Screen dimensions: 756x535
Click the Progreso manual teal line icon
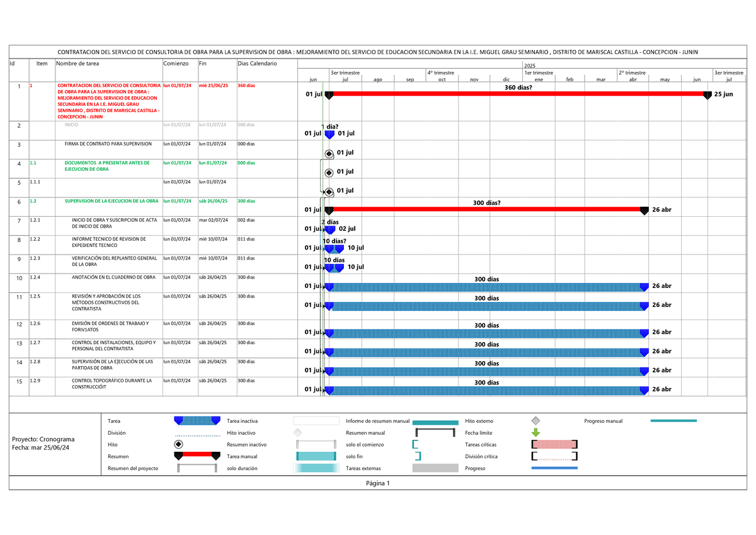pyautogui.click(x=673, y=420)
